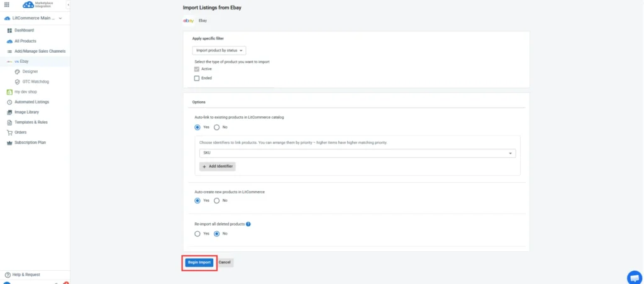Screen dimensions: 644x284
Task: Open the Designer submenu item
Action: [x=30, y=72]
